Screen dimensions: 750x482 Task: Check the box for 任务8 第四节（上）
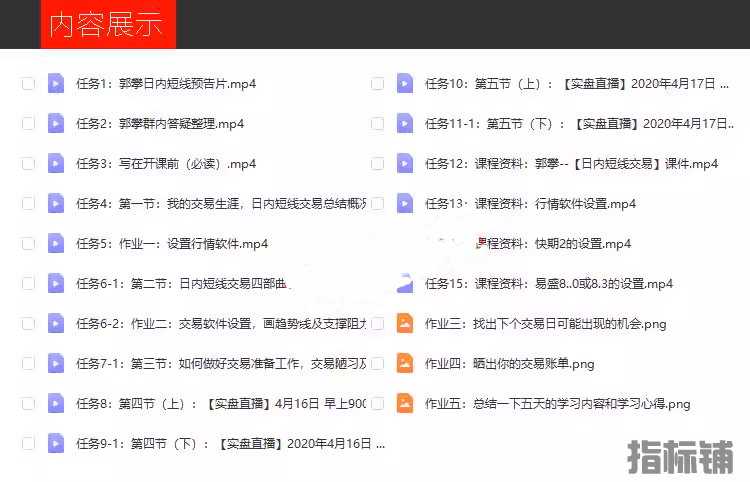pos(28,403)
